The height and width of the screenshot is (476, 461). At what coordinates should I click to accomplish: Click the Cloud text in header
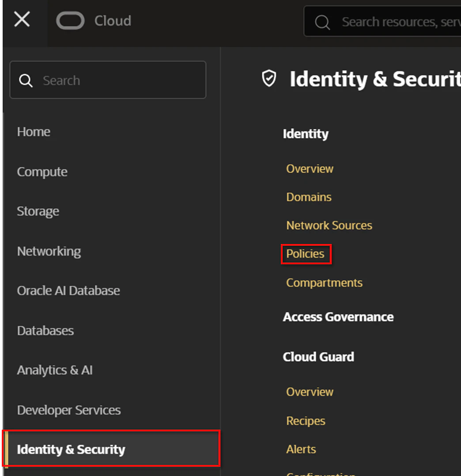click(x=113, y=21)
